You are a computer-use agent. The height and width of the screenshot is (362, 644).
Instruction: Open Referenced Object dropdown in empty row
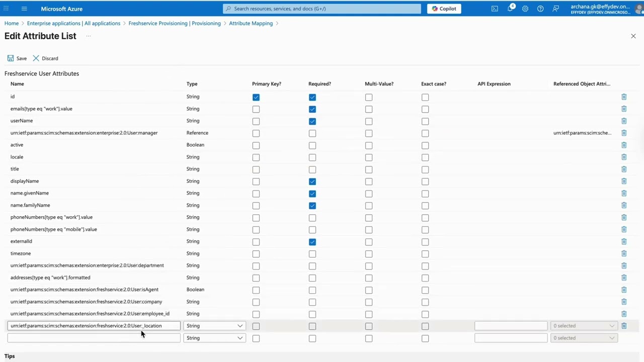pyautogui.click(x=584, y=338)
